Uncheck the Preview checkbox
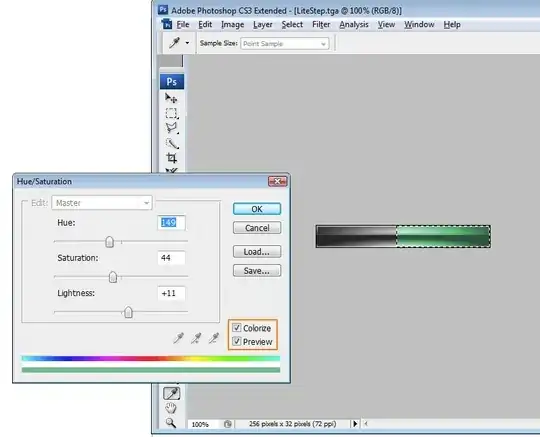 click(237, 341)
